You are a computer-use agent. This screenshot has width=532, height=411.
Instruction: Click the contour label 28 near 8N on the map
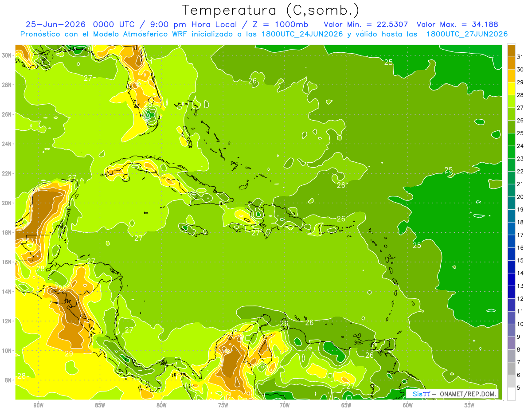(21, 376)
